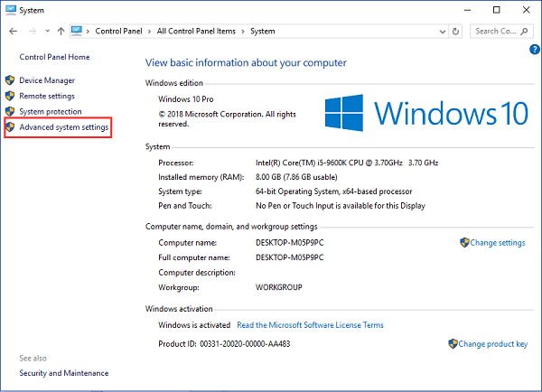Open Device Manager link
This screenshot has width=542, height=392.
pos(47,80)
